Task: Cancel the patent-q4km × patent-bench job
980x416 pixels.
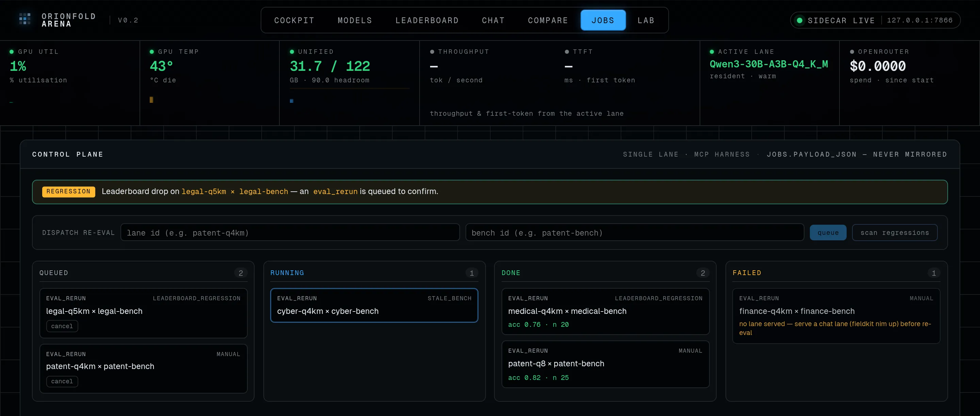Action: pos(62,381)
